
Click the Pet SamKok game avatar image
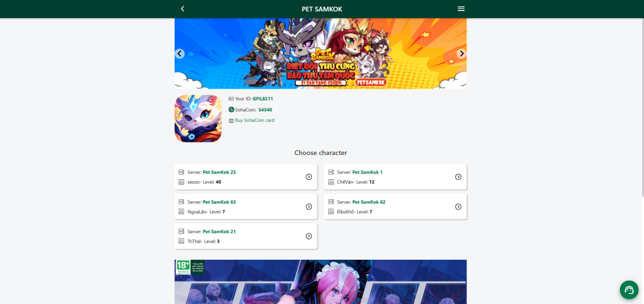point(198,118)
